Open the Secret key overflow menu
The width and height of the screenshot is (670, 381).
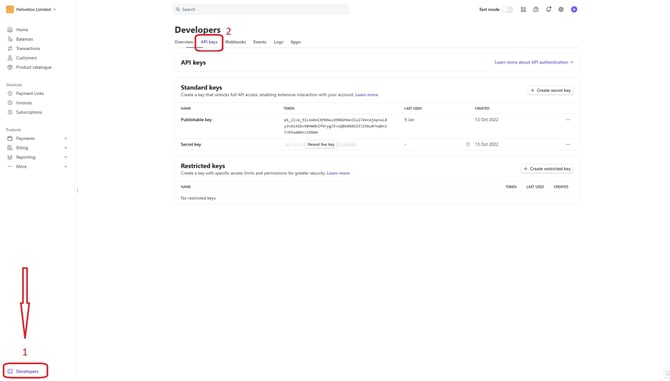tap(568, 144)
